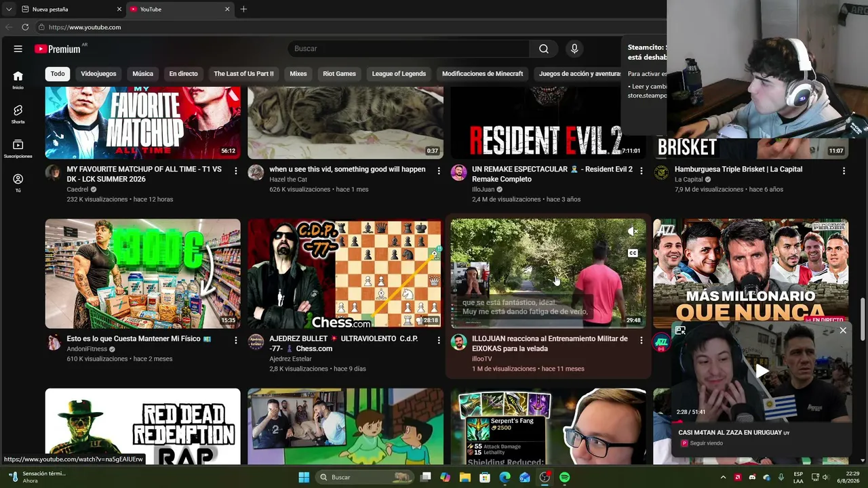This screenshot has width=868, height=488.
Task: Close the miniplayer
Action: tap(843, 331)
